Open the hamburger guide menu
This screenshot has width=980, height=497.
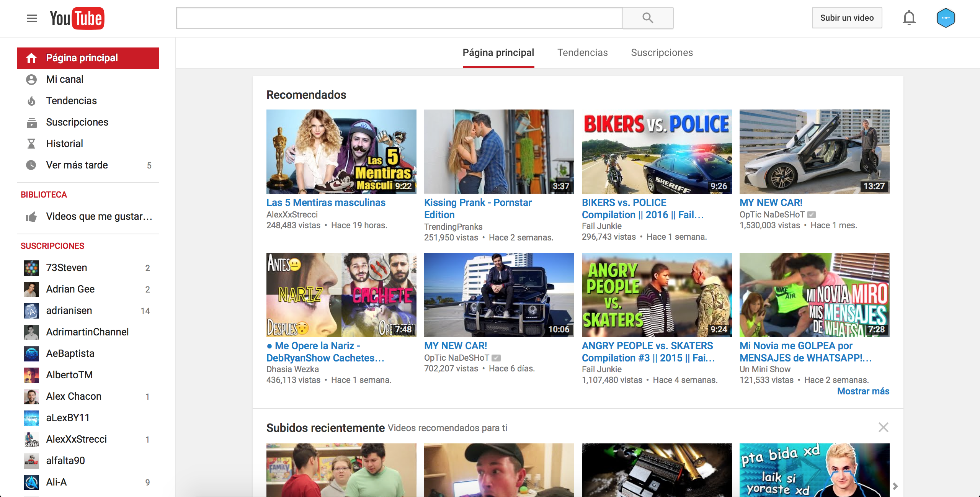pos(32,18)
